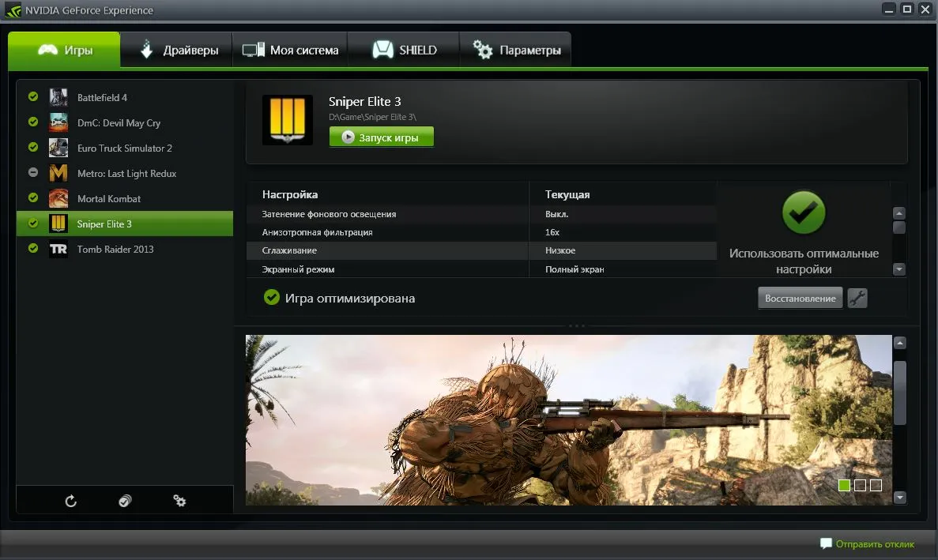Select the second screenshot indicator square
Image resolution: width=938 pixels, height=560 pixels.
[860, 485]
